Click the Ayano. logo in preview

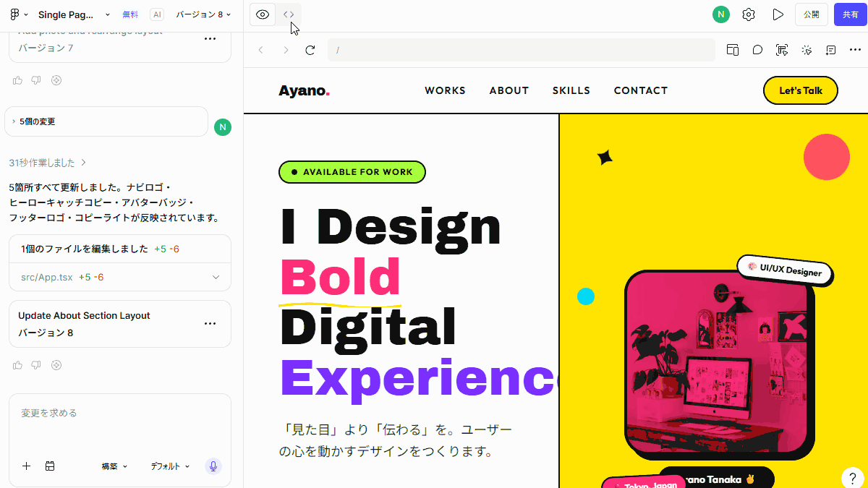click(x=305, y=90)
